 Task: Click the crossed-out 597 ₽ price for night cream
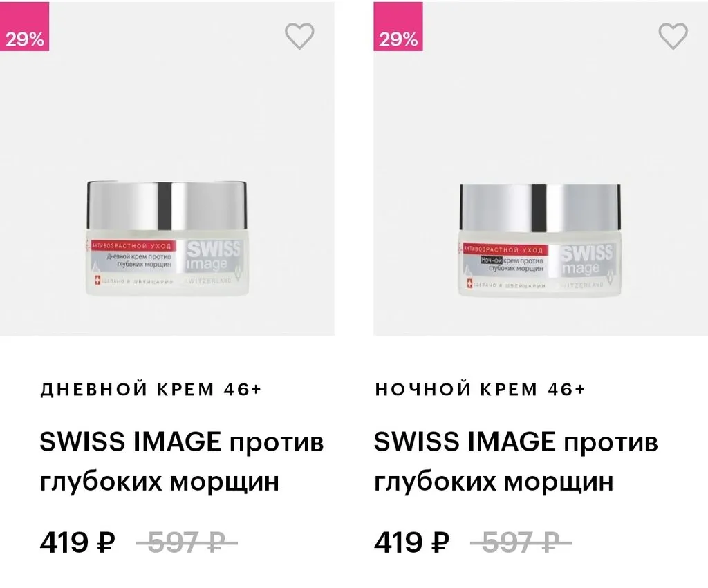point(521,542)
